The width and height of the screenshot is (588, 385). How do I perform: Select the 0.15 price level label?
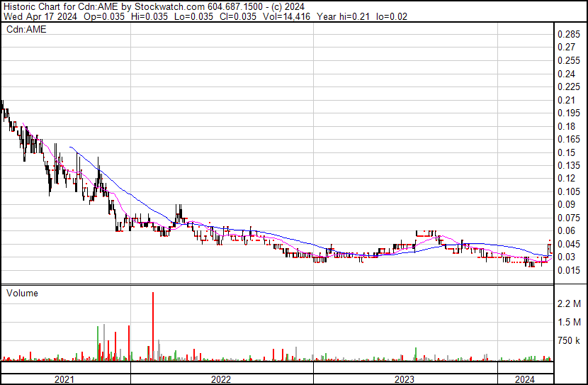coord(567,152)
